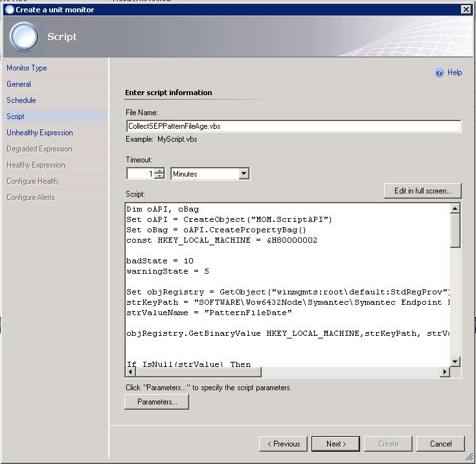Screen dimensions: 476x464
Task: Click the script horizontal scrollbar right arrow
Action: [445, 372]
